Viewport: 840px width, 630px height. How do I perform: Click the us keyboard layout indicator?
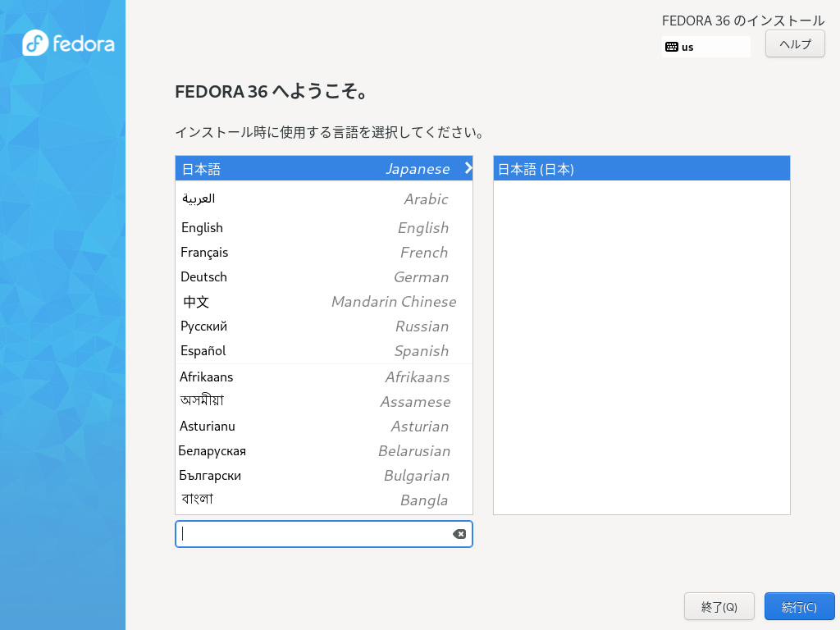[x=706, y=47]
